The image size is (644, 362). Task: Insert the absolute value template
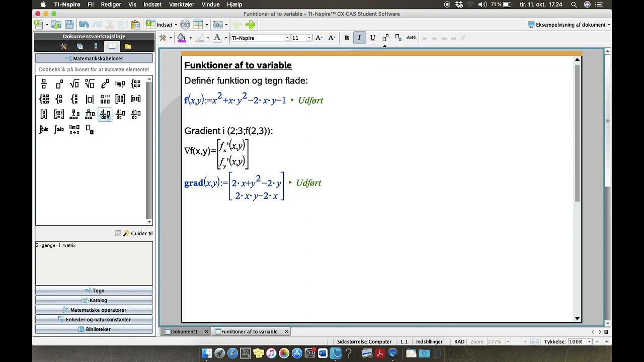click(x=90, y=99)
